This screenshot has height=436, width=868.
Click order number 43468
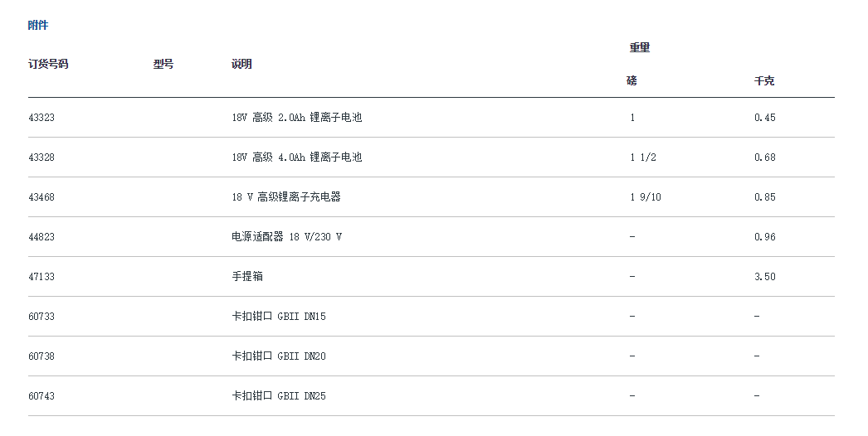pos(41,197)
